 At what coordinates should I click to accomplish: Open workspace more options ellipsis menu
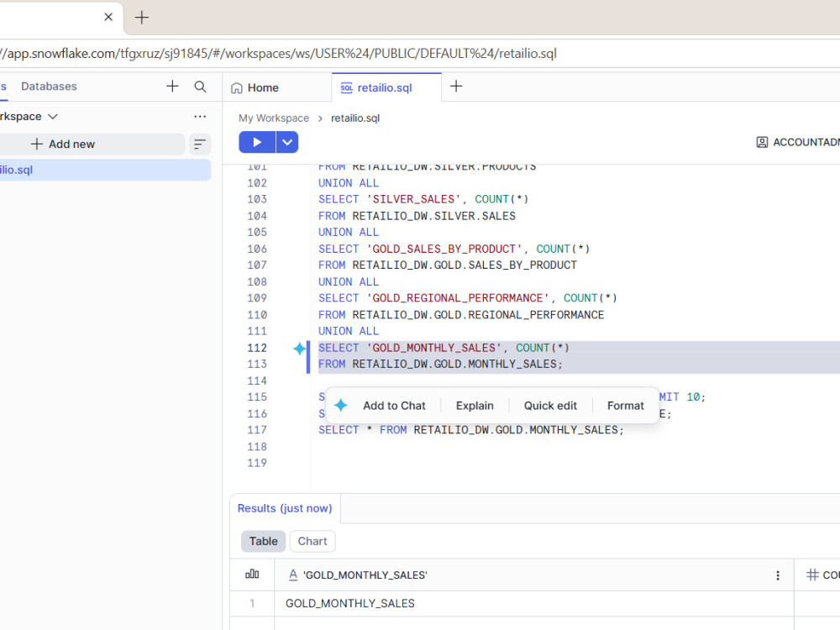(200, 116)
